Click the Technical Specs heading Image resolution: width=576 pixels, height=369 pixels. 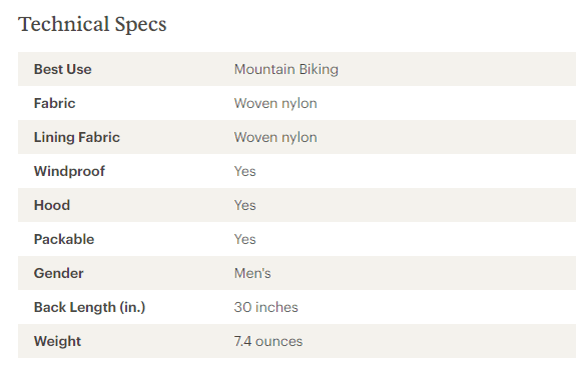pos(92,25)
